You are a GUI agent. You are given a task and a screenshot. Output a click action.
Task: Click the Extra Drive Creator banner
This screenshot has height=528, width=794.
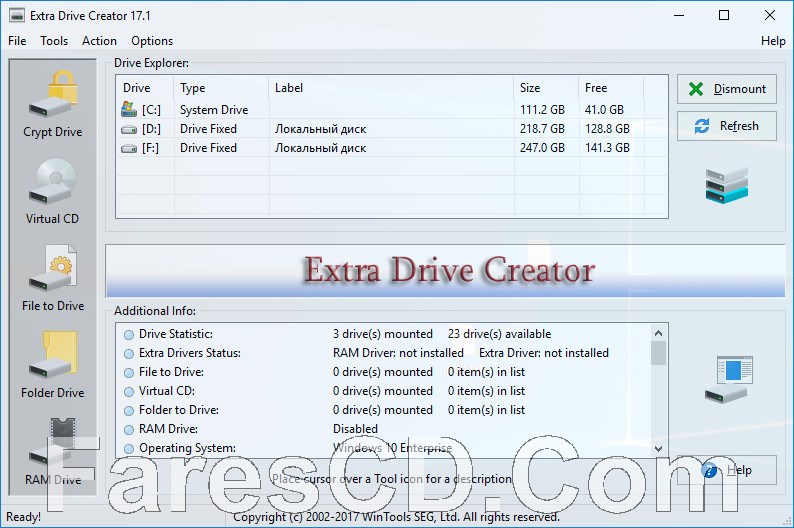pyautogui.click(x=445, y=271)
